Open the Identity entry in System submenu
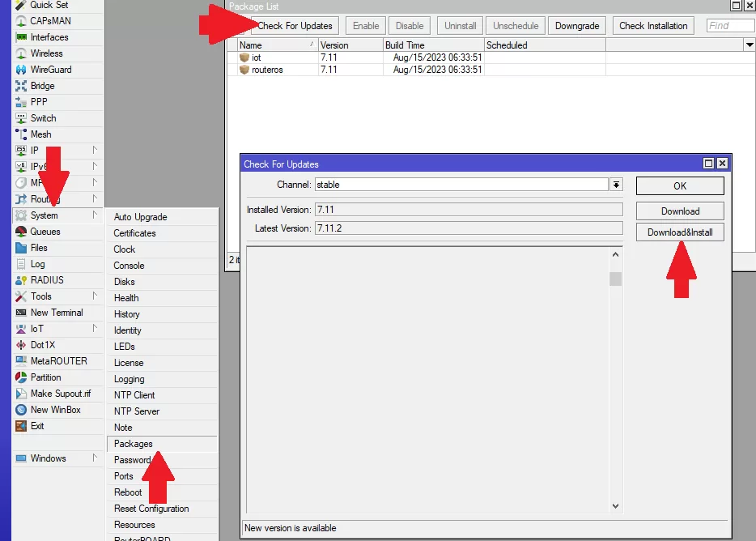The image size is (756, 541). click(x=162, y=330)
